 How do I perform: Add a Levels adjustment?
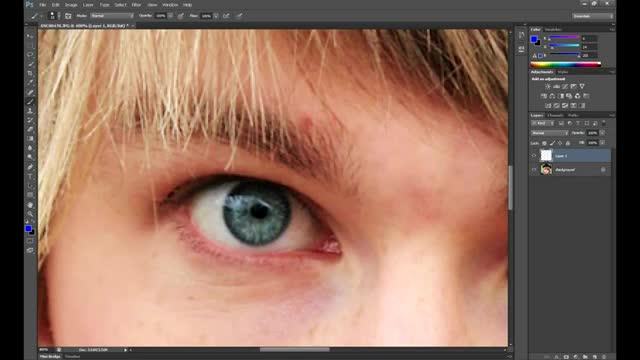pos(556,87)
